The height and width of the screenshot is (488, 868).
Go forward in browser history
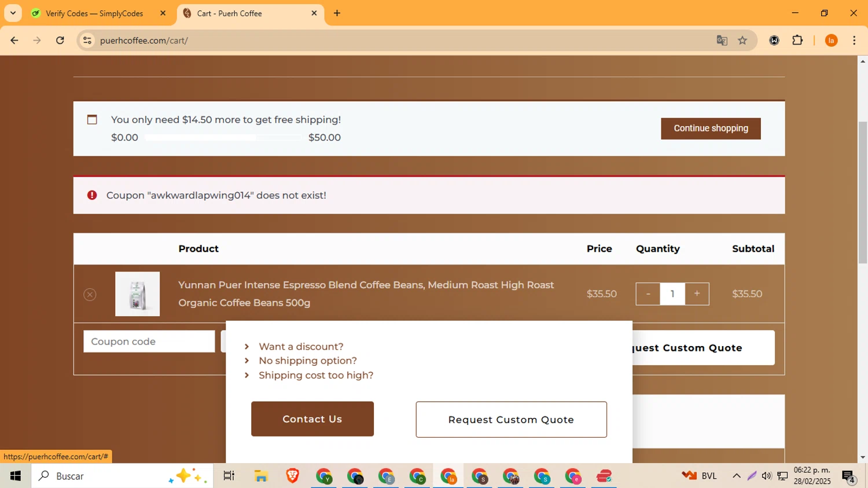click(x=37, y=41)
